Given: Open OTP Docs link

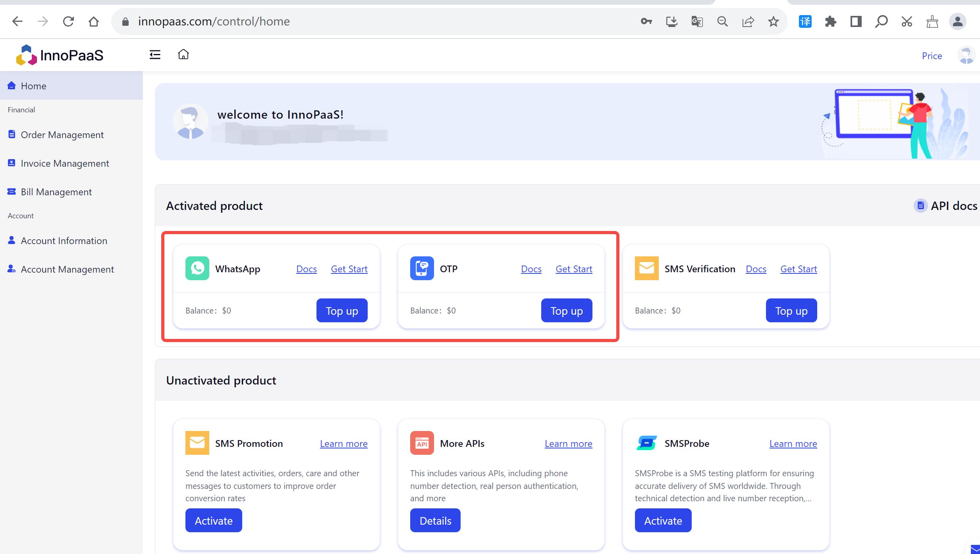Looking at the screenshot, I should (x=531, y=269).
